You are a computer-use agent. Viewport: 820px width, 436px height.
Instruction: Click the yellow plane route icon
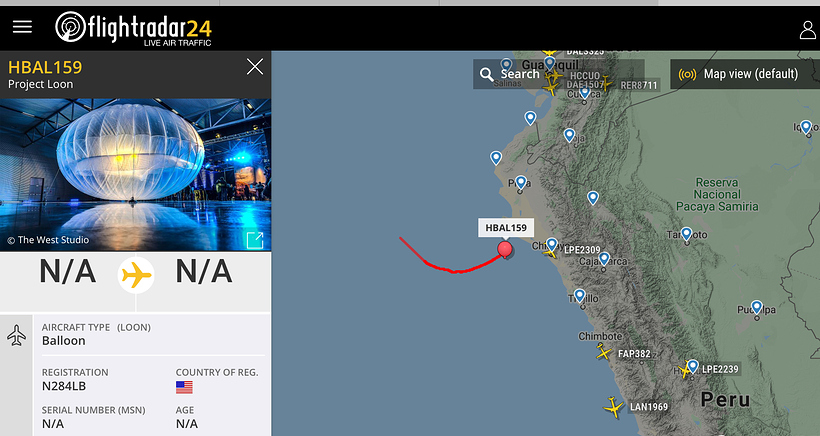136,274
